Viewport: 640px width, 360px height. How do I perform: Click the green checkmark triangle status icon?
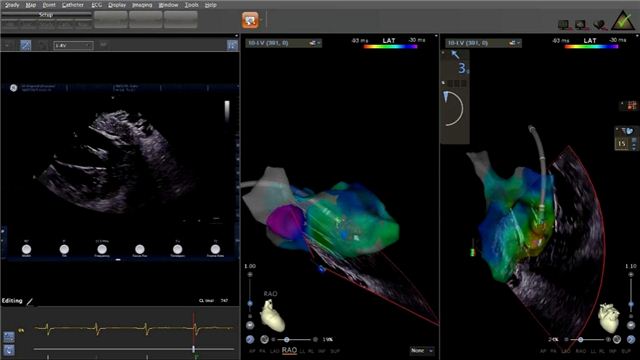[623, 21]
